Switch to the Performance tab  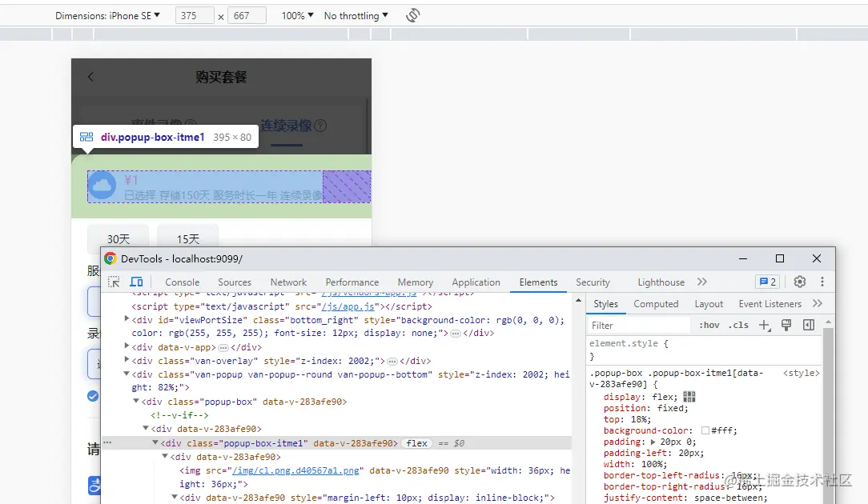[352, 282]
